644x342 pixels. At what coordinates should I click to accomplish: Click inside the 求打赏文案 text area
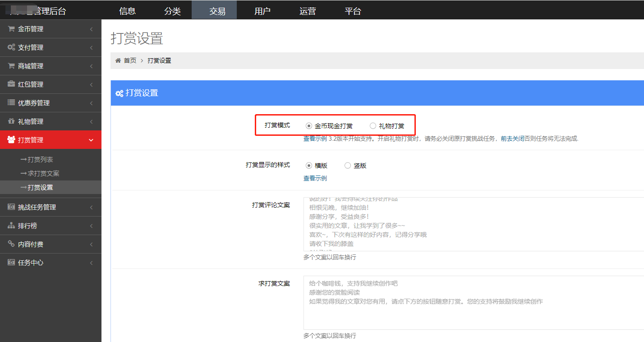click(x=474, y=303)
